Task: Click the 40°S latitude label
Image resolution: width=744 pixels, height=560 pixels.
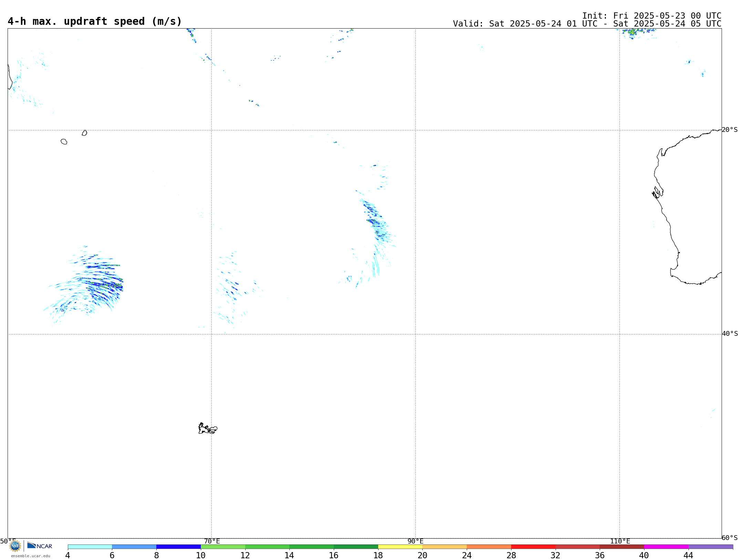Action: coord(730,333)
